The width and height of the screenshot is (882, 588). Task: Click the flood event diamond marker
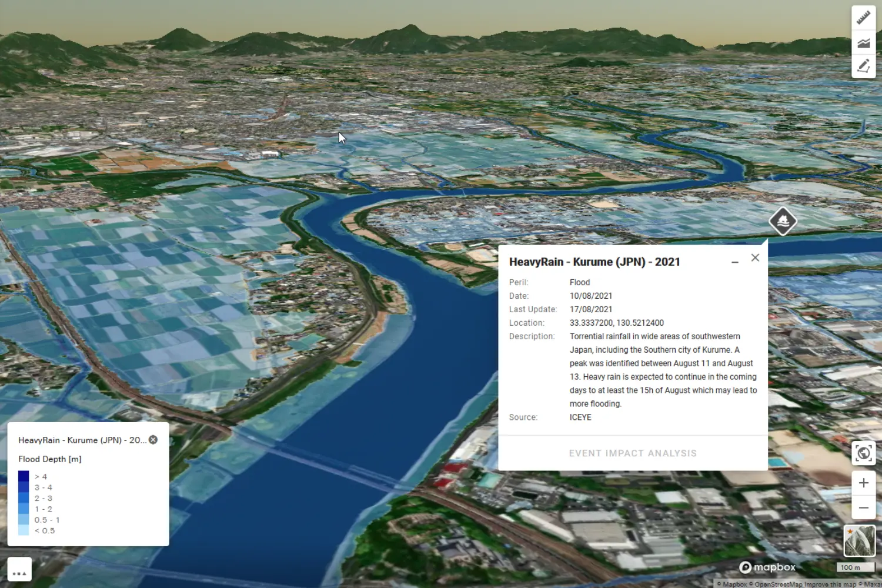pos(783,222)
